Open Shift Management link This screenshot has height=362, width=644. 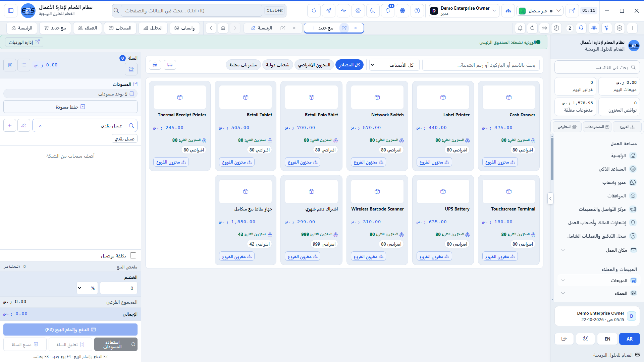click(24, 42)
